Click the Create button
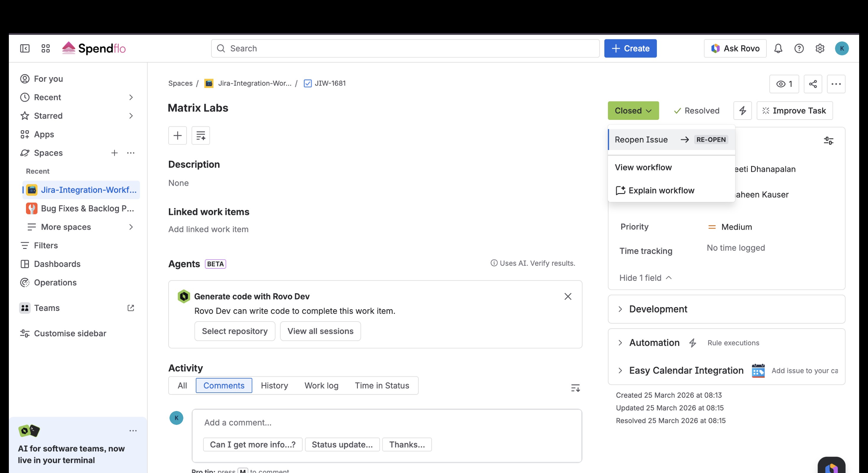868x473 pixels. click(x=630, y=48)
